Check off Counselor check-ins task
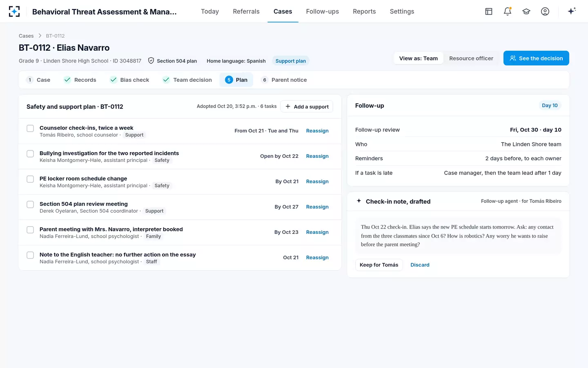Viewport: 588px width, 368px height. click(30, 128)
